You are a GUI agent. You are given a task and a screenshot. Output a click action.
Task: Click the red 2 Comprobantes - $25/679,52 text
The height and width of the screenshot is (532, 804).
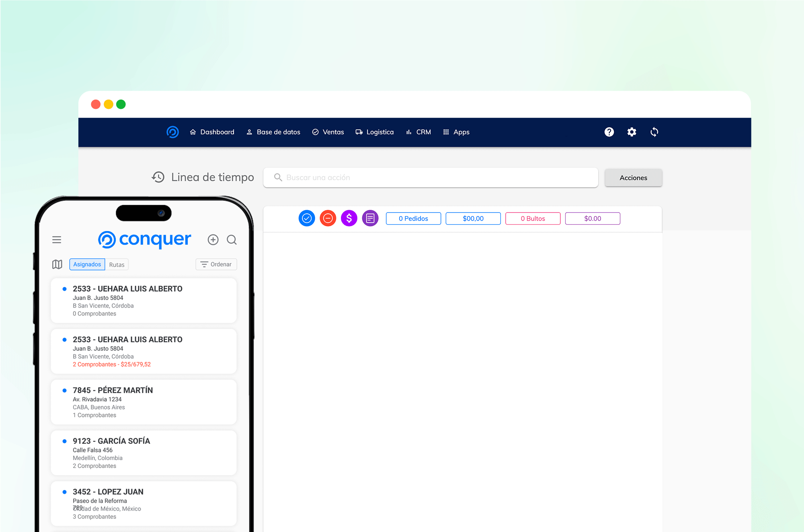(112, 364)
